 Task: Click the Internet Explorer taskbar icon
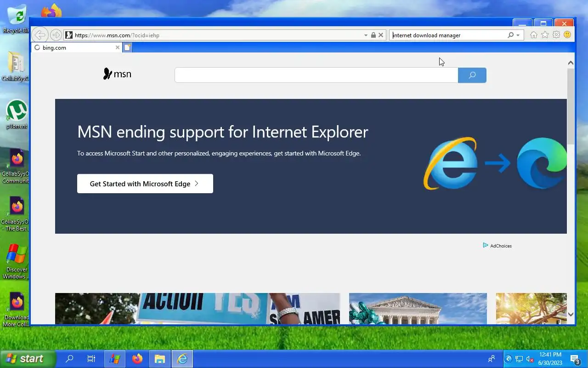point(182,359)
